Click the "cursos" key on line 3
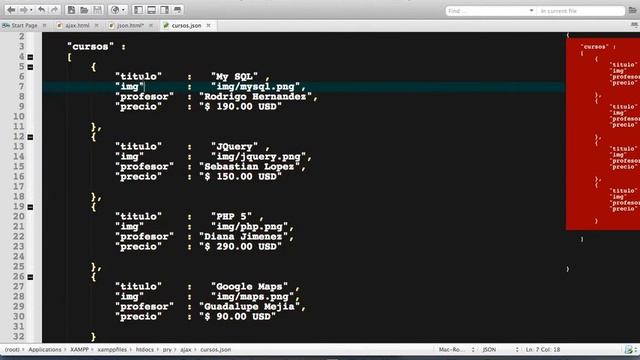Viewport: 640px width, 360px height. [x=91, y=47]
